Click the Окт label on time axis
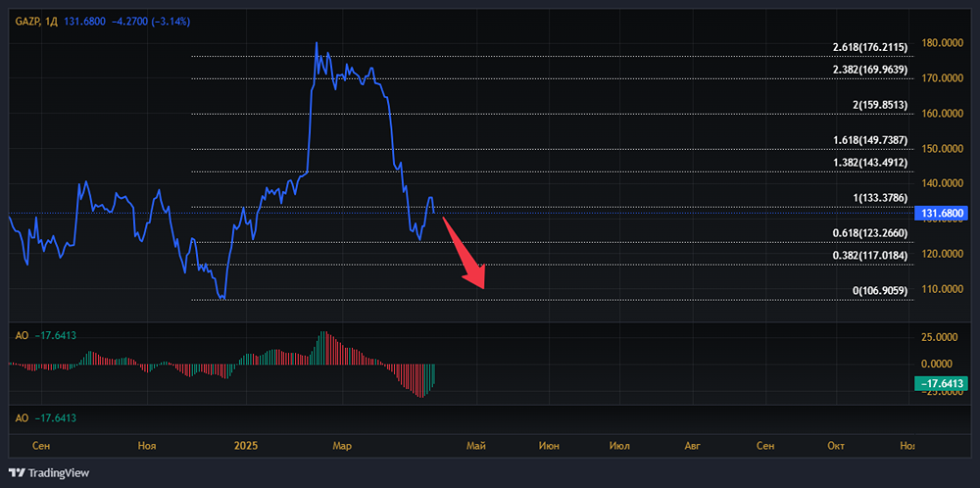 coord(836,446)
